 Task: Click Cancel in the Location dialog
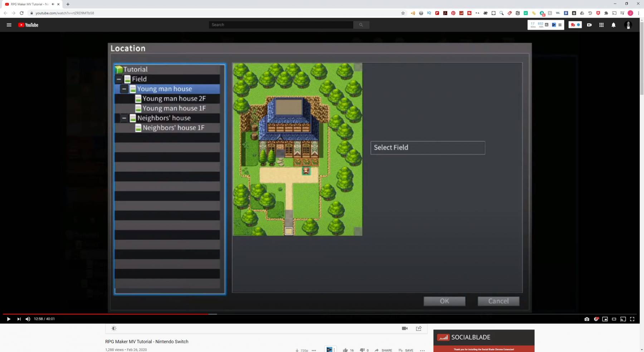(498, 301)
